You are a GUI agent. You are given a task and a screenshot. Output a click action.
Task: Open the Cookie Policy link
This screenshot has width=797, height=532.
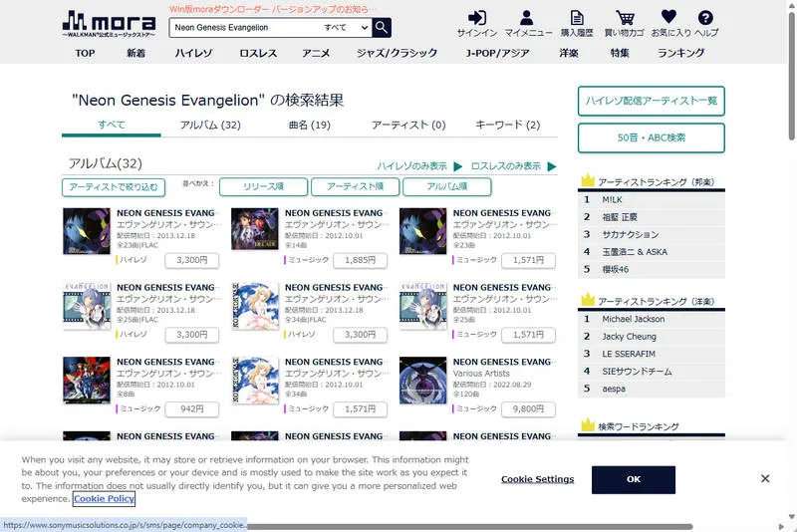[104, 499]
